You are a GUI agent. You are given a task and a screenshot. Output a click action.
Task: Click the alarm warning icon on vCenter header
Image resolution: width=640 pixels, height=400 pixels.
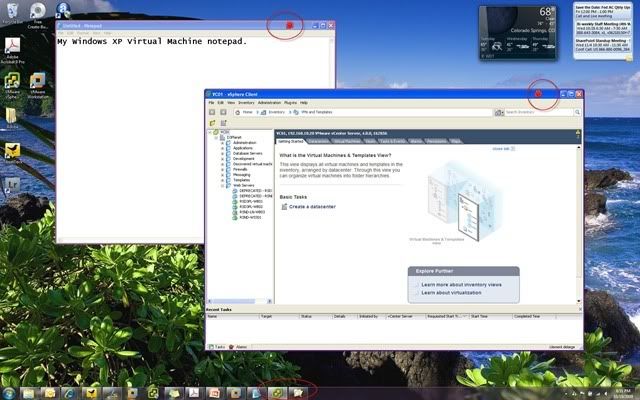[578, 132]
